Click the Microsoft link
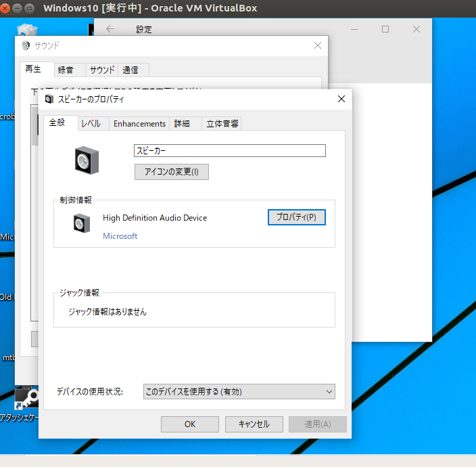The height and width of the screenshot is (467, 476). pyautogui.click(x=120, y=236)
